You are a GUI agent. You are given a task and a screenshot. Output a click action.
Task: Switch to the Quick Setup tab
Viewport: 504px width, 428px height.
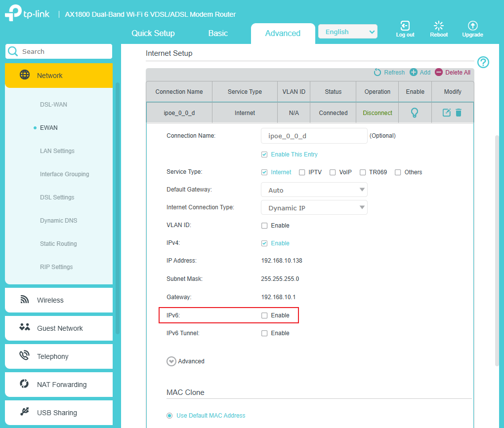(153, 33)
